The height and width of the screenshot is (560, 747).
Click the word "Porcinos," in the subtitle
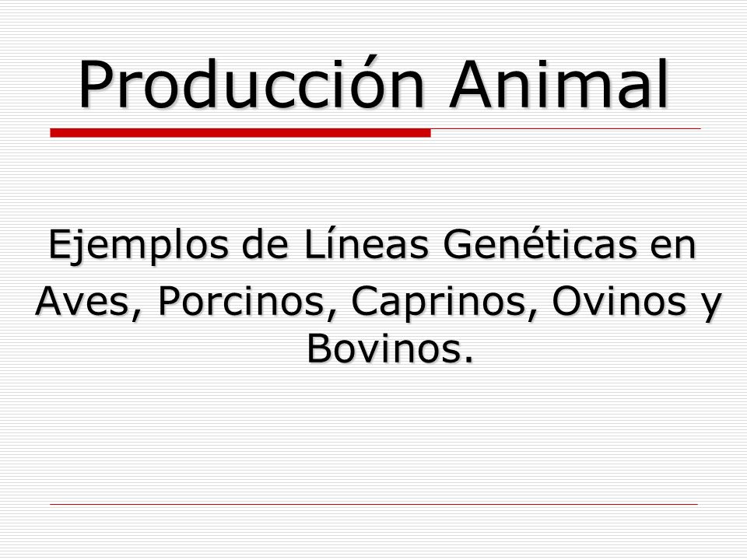pyautogui.click(x=247, y=302)
